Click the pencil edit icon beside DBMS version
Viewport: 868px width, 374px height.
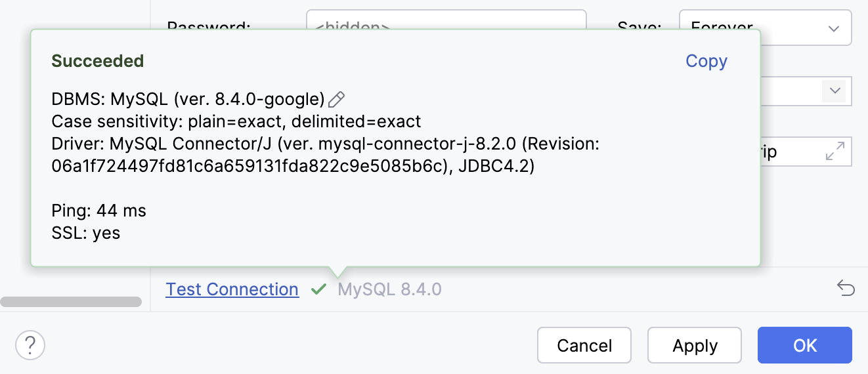coord(336,100)
